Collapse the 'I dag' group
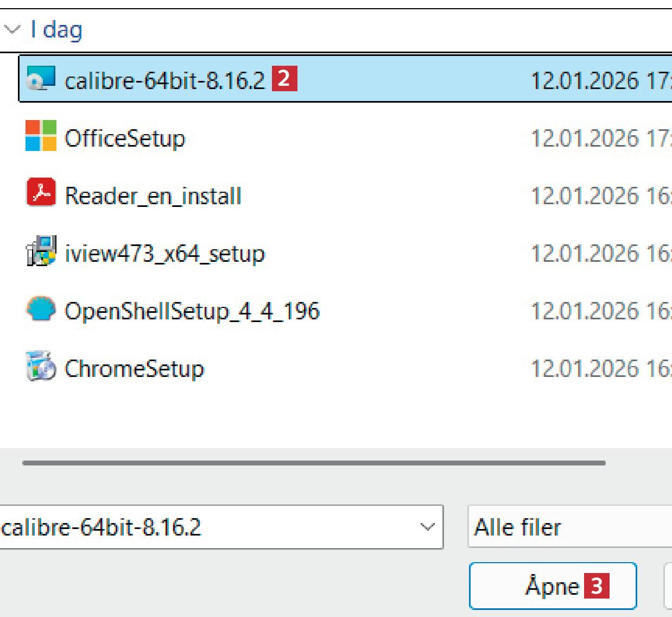Image resolution: width=672 pixels, height=617 pixels. pyautogui.click(x=11, y=29)
